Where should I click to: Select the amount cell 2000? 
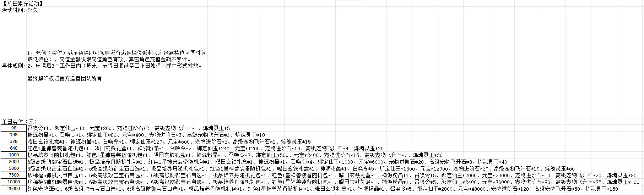tap(14, 162)
